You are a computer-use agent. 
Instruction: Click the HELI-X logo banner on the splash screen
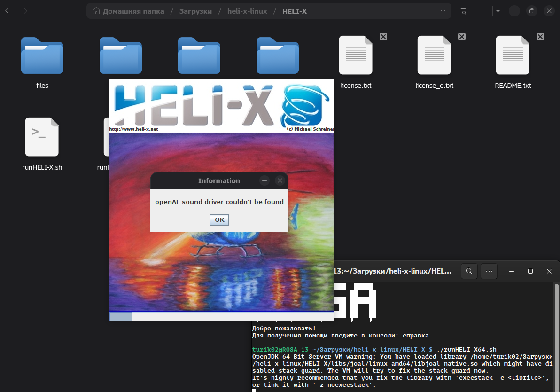coord(221,106)
